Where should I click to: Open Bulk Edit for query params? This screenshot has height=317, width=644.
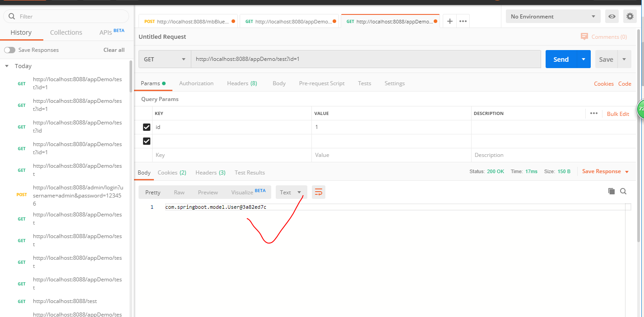[x=618, y=114]
